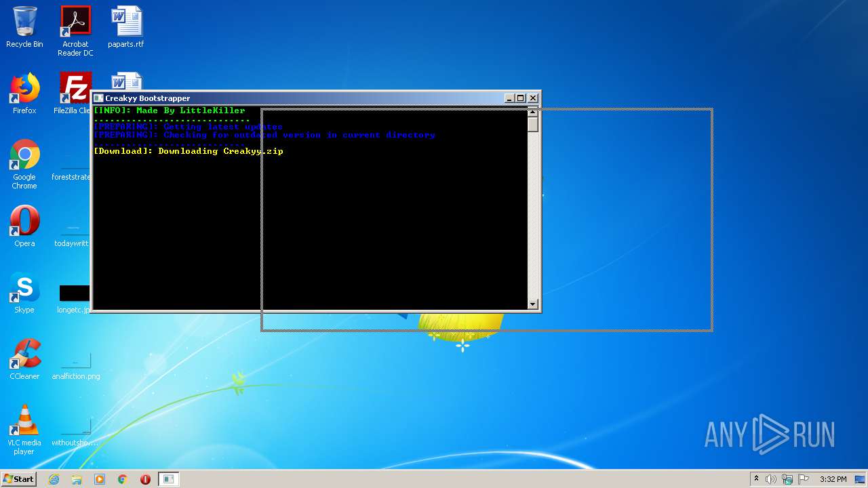Click the console scrollbar thumb

(533, 124)
